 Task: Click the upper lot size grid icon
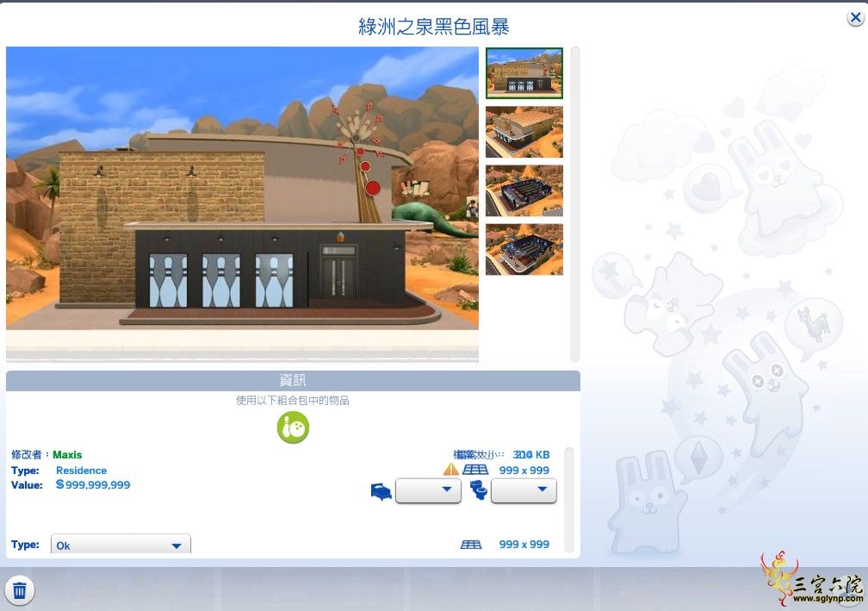[475, 470]
